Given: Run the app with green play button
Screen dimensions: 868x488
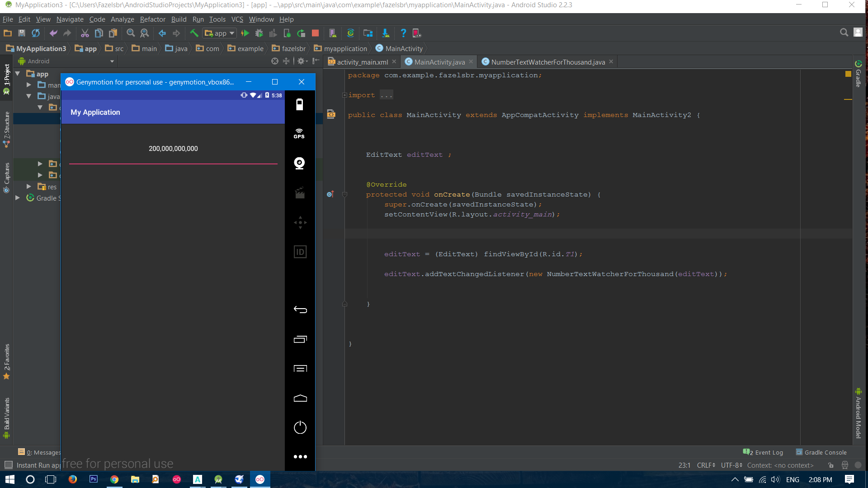Looking at the screenshot, I should [245, 33].
